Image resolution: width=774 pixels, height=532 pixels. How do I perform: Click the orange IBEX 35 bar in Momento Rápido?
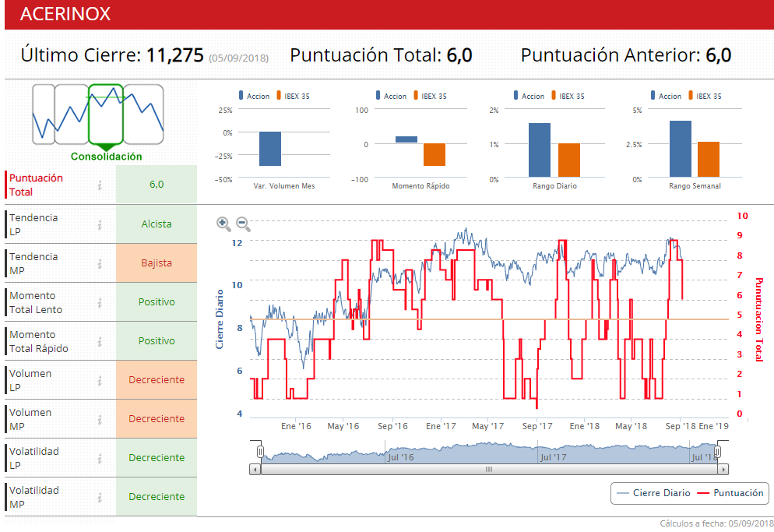pyautogui.click(x=434, y=154)
